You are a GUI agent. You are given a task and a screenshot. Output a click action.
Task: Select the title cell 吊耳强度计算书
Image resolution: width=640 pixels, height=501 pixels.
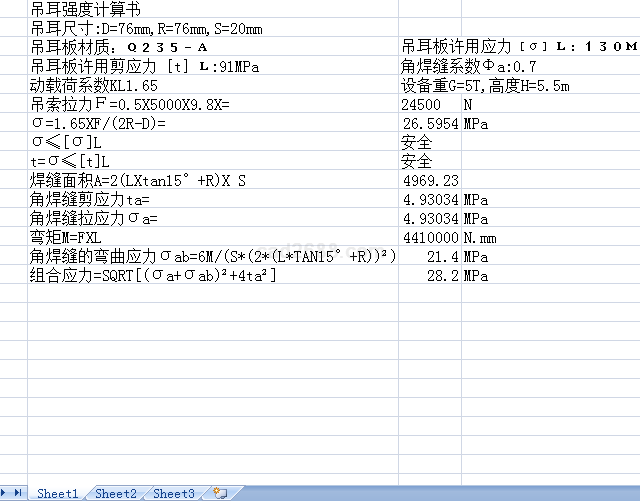point(80,9)
